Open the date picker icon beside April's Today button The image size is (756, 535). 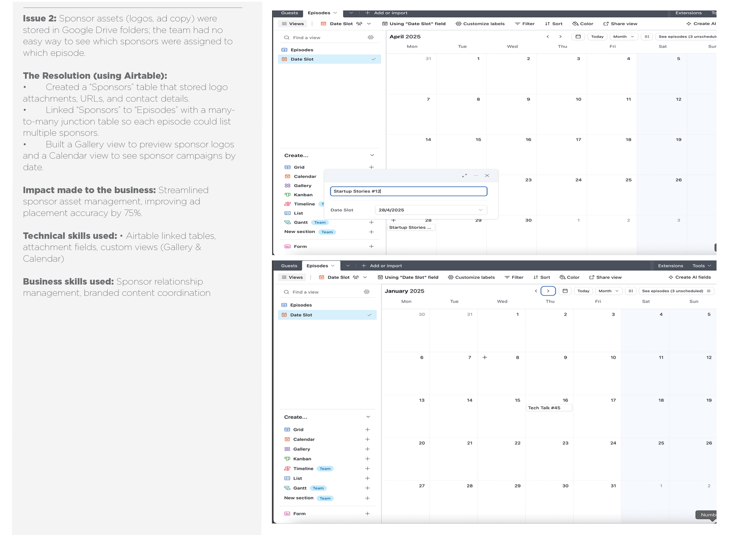pos(578,36)
